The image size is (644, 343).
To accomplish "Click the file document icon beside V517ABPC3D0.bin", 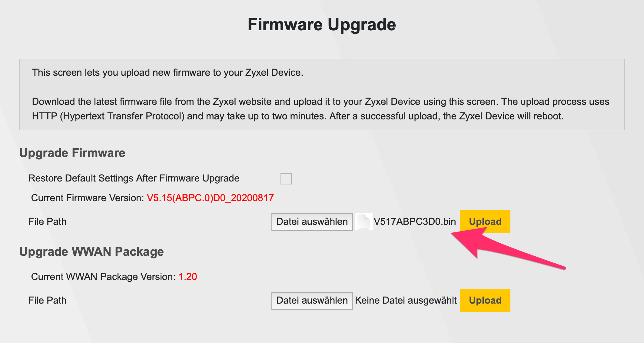I will tap(364, 221).
